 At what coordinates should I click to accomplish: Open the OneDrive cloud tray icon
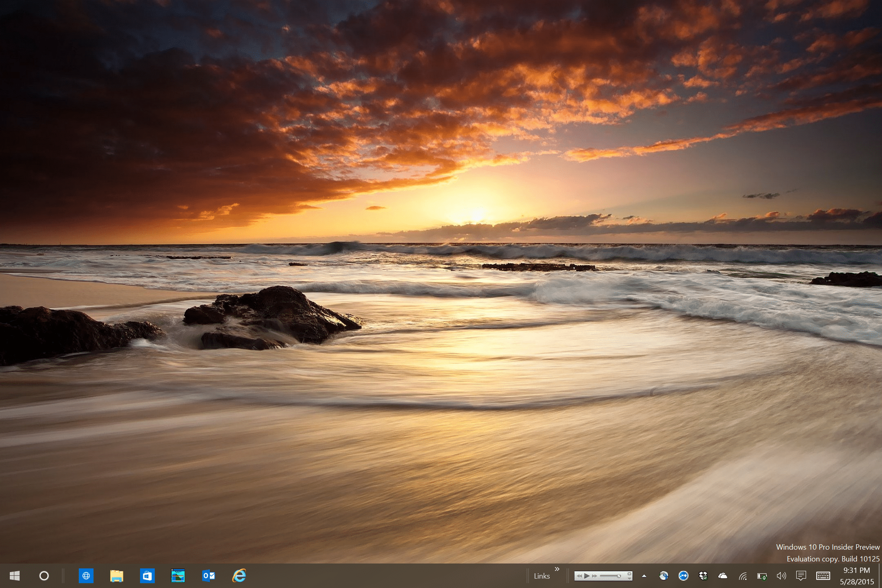(x=722, y=576)
